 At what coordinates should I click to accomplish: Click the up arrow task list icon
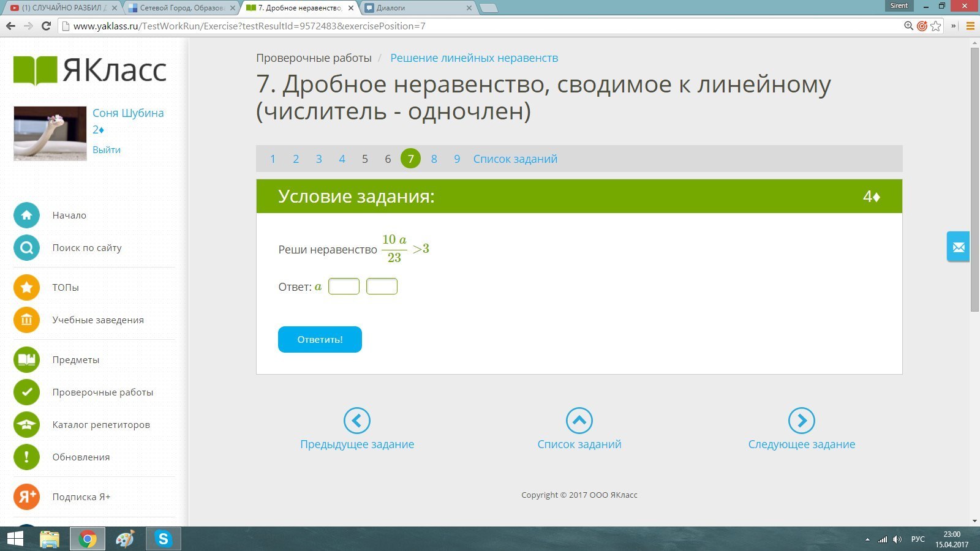click(579, 421)
